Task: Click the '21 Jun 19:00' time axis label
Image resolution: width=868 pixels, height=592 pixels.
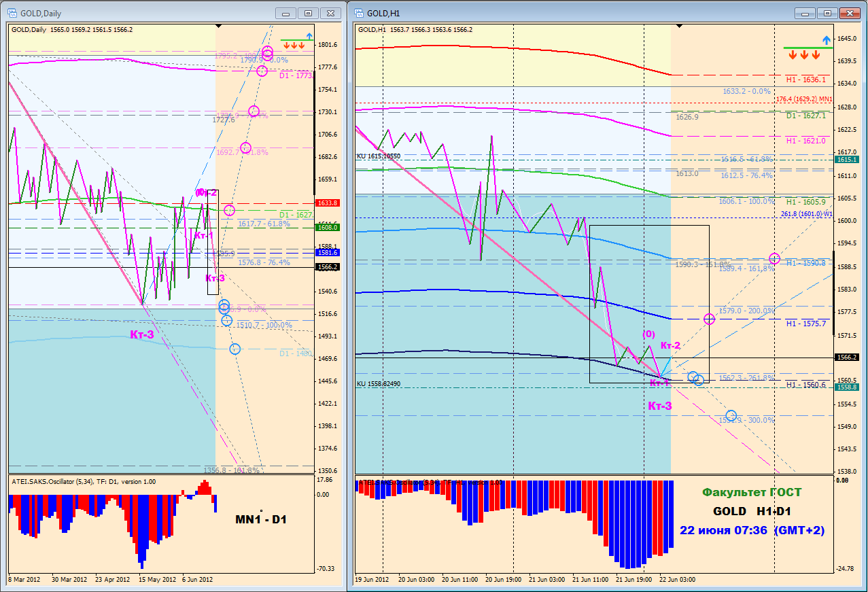Action: pos(634,580)
